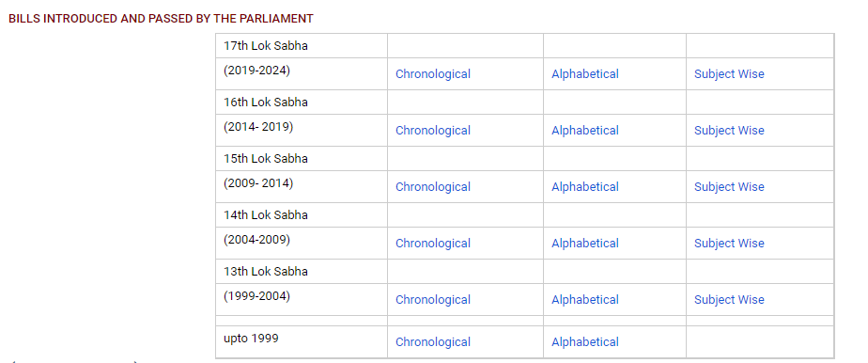Open Alphabetical bills for 2004-2009
This screenshot has width=868, height=363.
pyautogui.click(x=585, y=244)
